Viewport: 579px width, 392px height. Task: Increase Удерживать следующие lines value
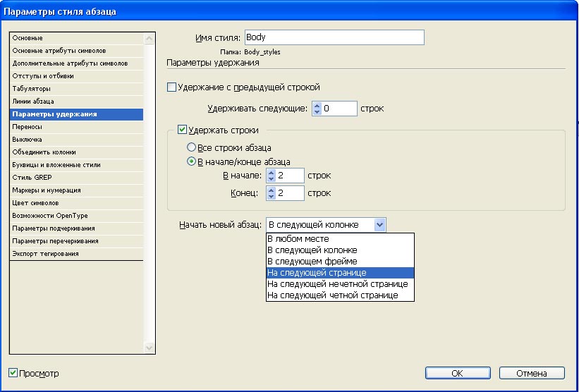[317, 105]
